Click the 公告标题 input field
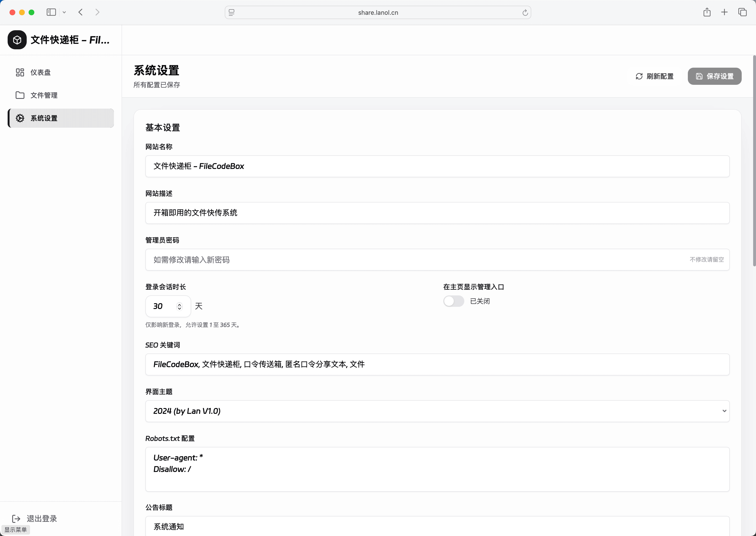The height and width of the screenshot is (536, 756). tap(437, 526)
